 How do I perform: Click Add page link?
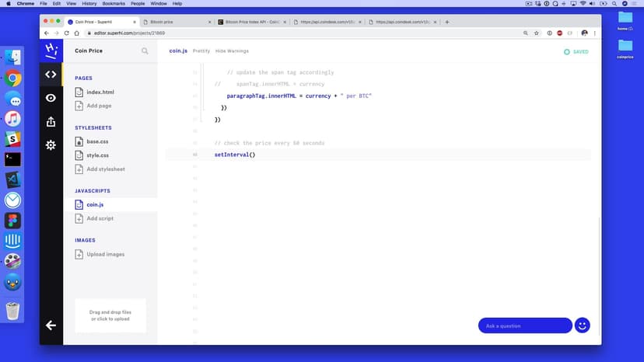coord(99,106)
